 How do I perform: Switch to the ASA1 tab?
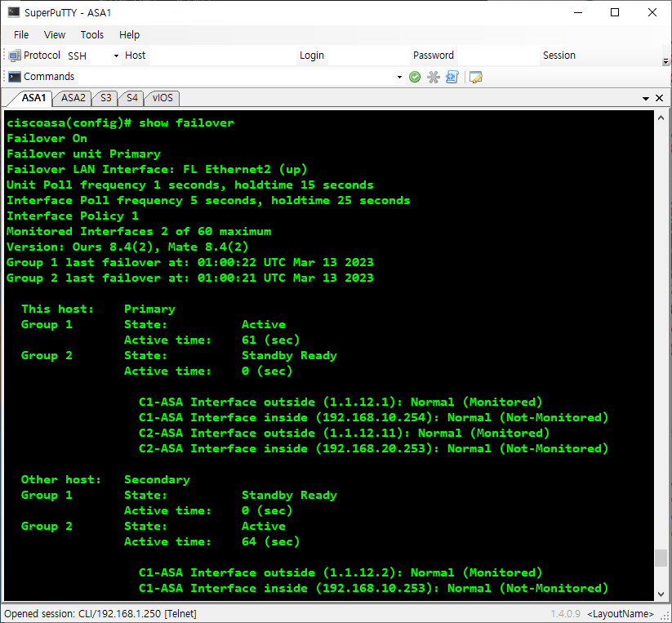(x=33, y=98)
